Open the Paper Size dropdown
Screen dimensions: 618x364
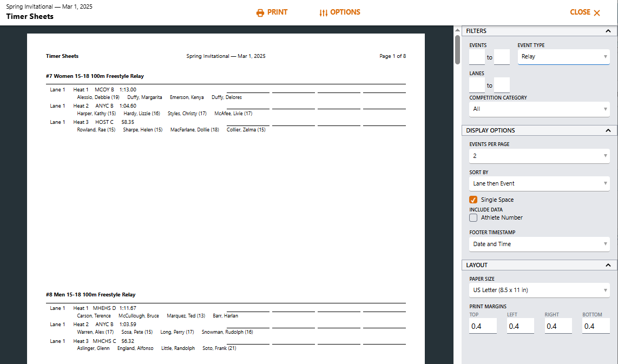pyautogui.click(x=539, y=290)
